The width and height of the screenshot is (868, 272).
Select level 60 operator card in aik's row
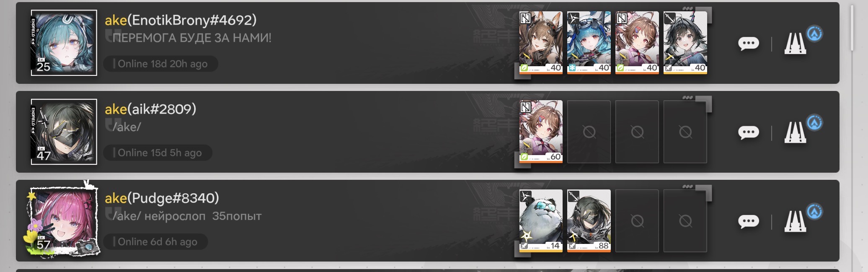point(541,132)
